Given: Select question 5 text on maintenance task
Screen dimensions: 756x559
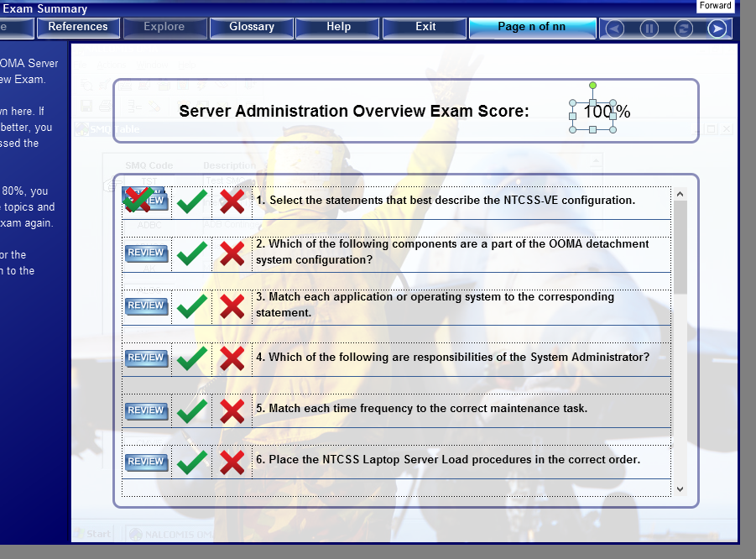Looking at the screenshot, I should click(x=421, y=409).
